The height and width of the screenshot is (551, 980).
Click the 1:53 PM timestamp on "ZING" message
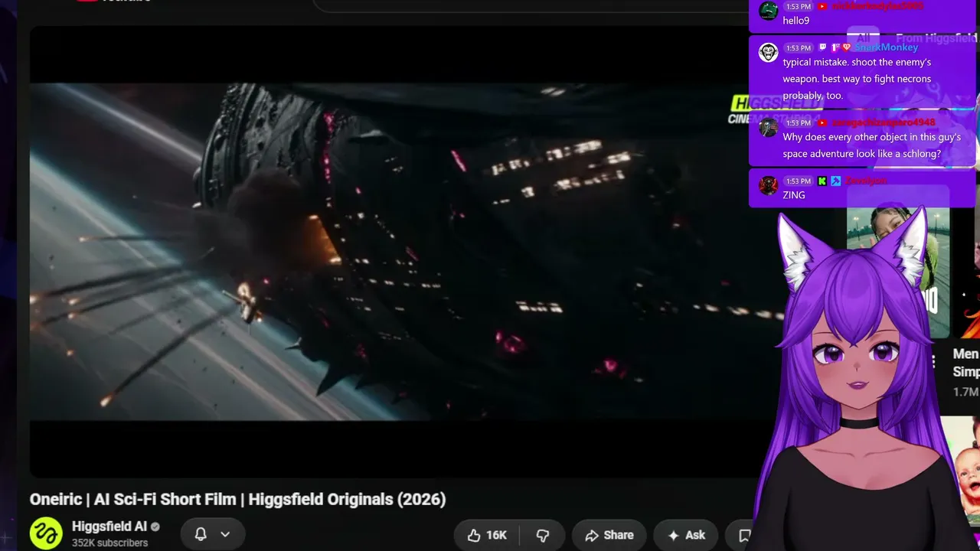[798, 181]
